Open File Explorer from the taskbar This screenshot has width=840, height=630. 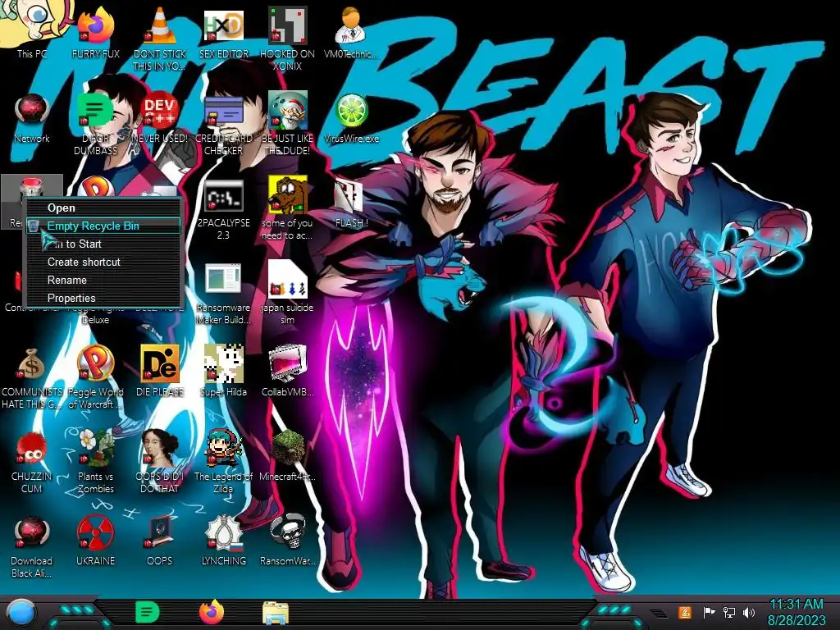[276, 613]
